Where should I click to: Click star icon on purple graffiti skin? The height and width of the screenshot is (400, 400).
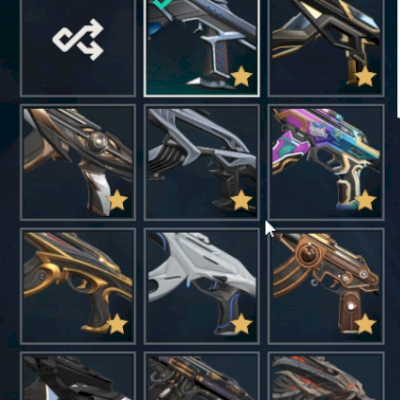pyautogui.click(x=365, y=201)
